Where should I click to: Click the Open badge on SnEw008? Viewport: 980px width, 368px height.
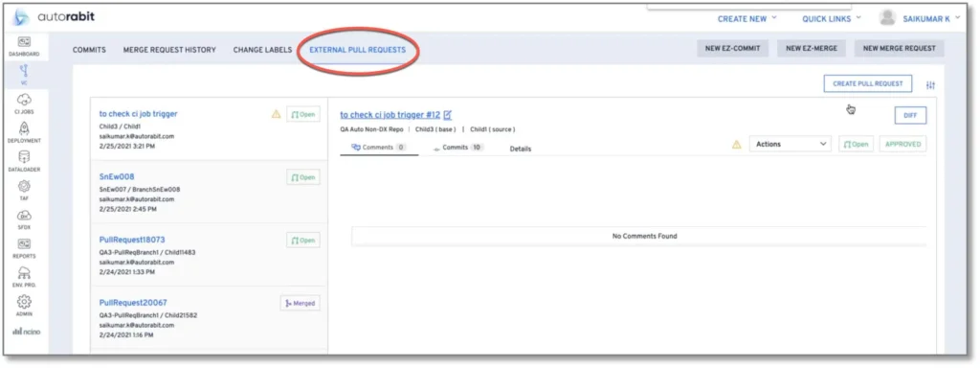pos(303,177)
